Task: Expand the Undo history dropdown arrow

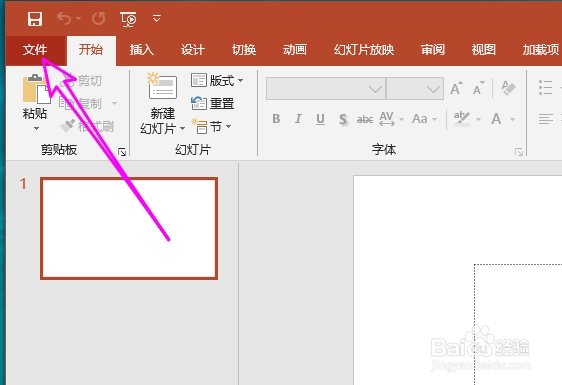Action: click(x=78, y=19)
